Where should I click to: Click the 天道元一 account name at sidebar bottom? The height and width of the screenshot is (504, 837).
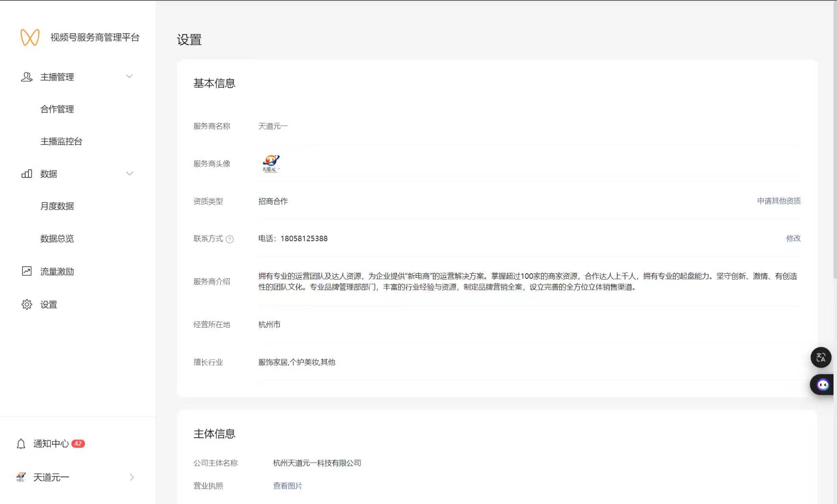pos(51,477)
